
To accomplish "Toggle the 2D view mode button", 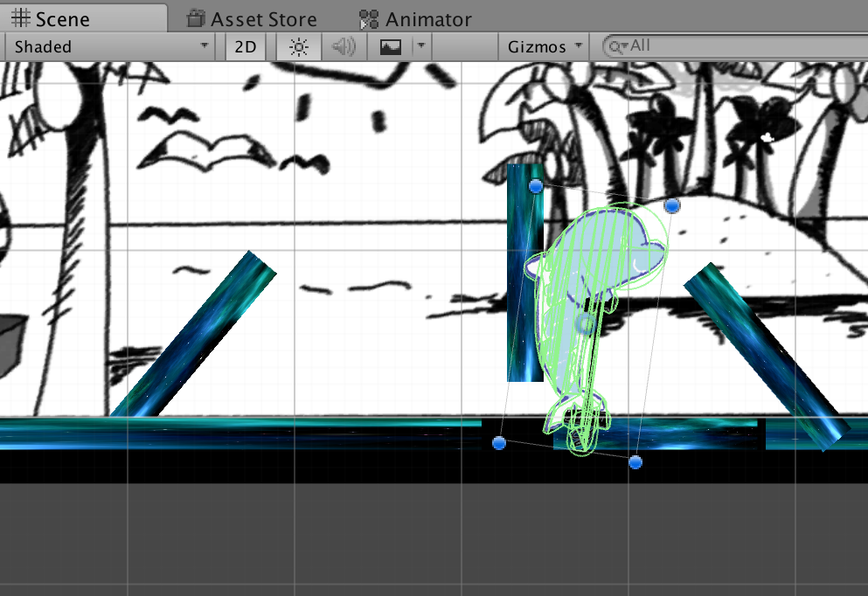I will 246,46.
